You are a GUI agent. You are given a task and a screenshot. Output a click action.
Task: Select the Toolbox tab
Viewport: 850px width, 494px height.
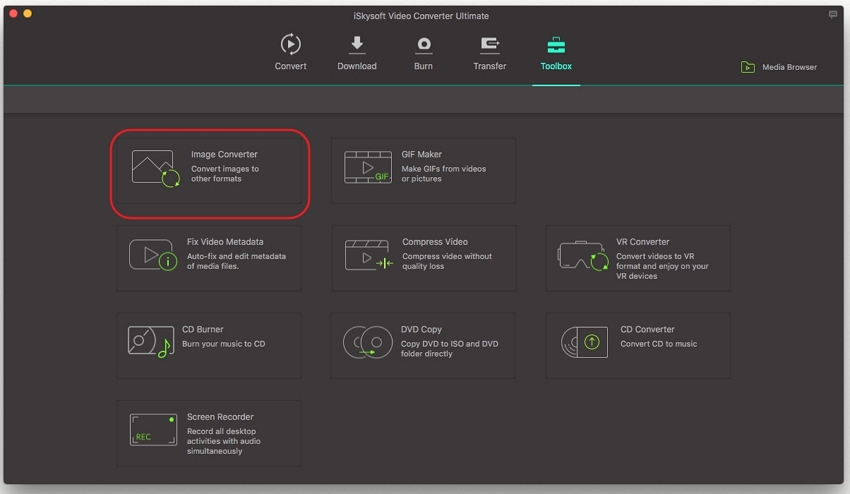tap(556, 53)
